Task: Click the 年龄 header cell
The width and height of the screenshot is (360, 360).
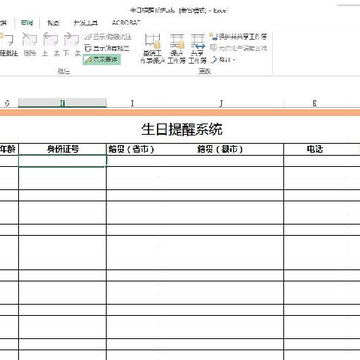Action: tap(9, 149)
